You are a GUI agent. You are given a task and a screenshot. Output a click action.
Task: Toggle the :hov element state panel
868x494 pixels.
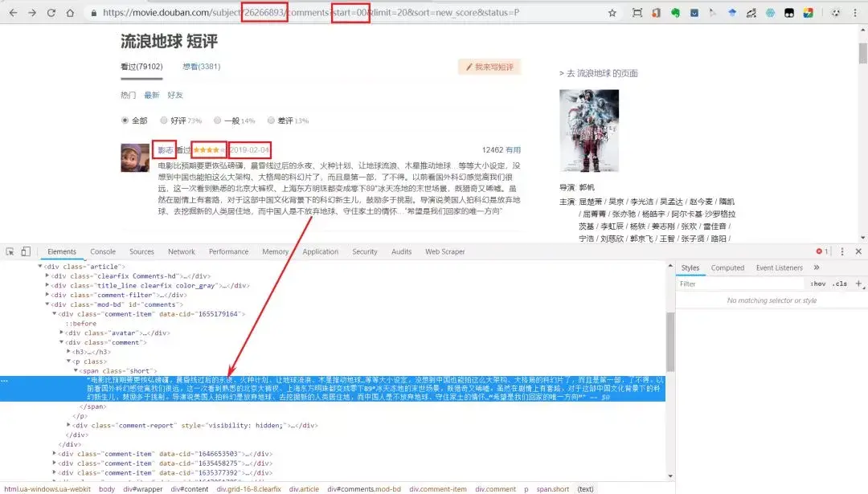click(818, 284)
